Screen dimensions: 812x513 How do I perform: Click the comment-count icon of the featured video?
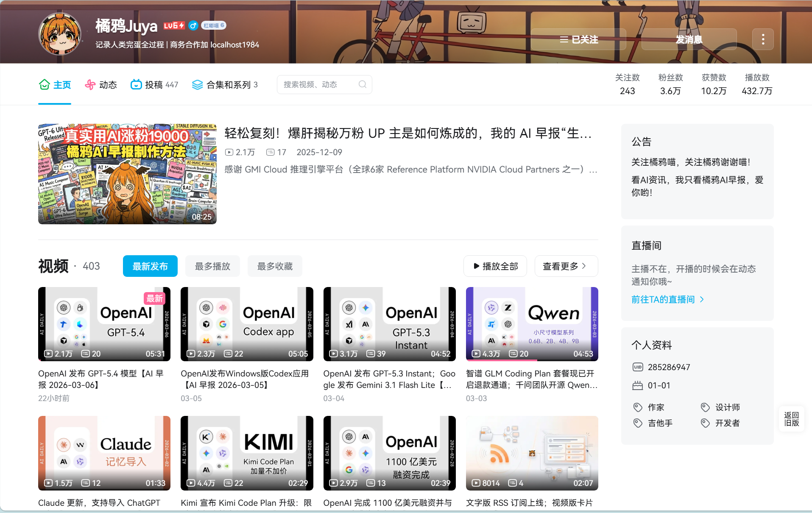click(270, 152)
